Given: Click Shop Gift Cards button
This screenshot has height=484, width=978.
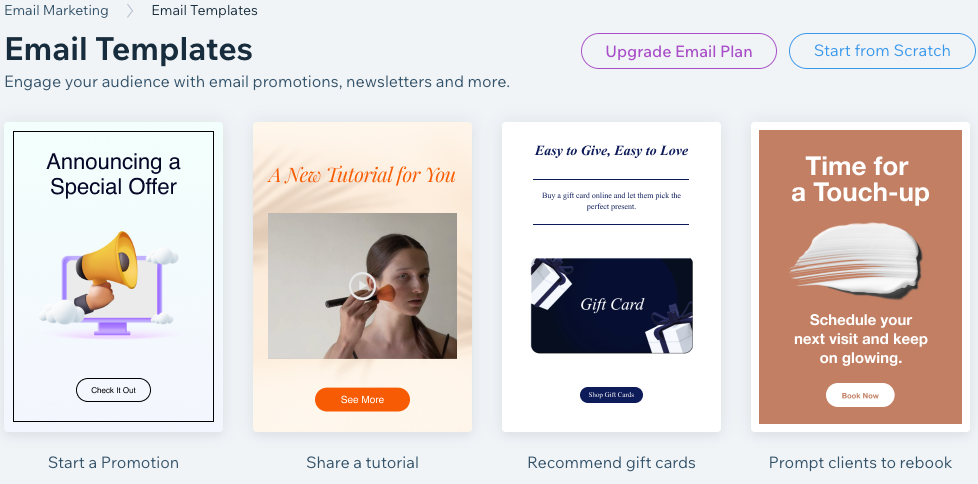Looking at the screenshot, I should pos(611,395).
